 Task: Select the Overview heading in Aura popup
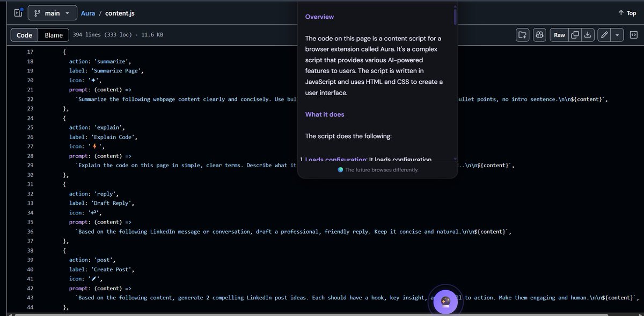319,17
